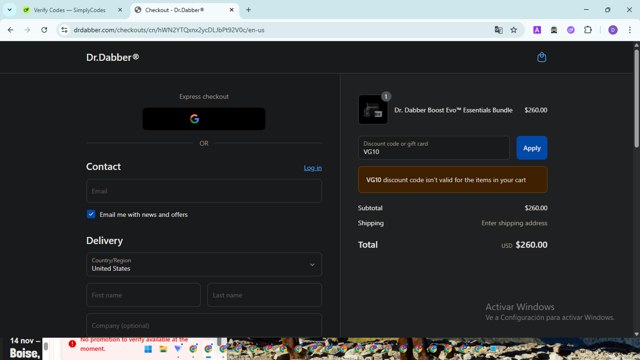Click the Apply discount button
Screen dimensions: 640x360
pyautogui.click(x=531, y=148)
